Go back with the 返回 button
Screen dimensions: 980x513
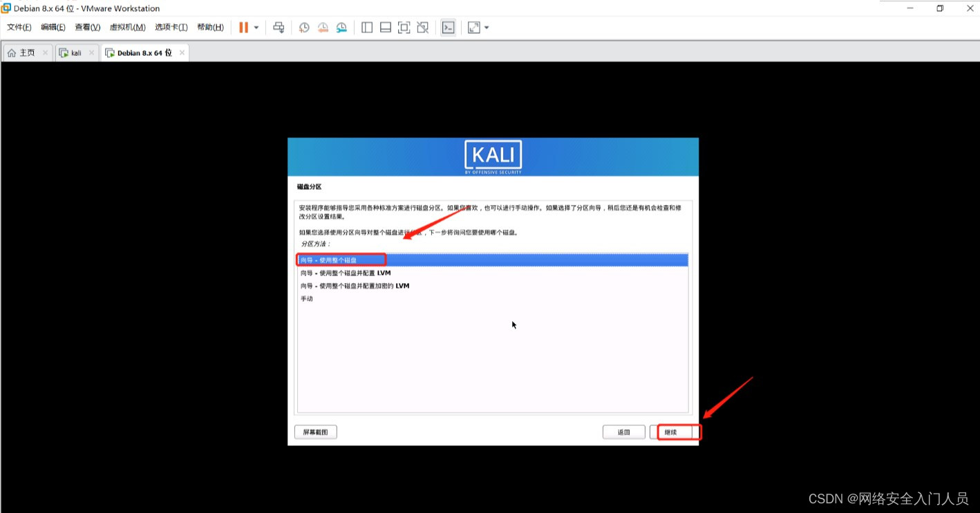click(x=623, y=432)
